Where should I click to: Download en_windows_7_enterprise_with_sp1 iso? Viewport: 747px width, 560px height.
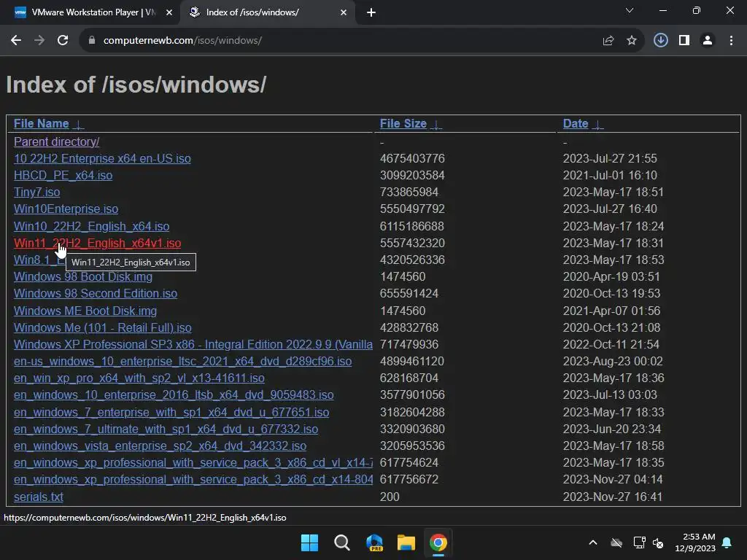[x=171, y=413]
